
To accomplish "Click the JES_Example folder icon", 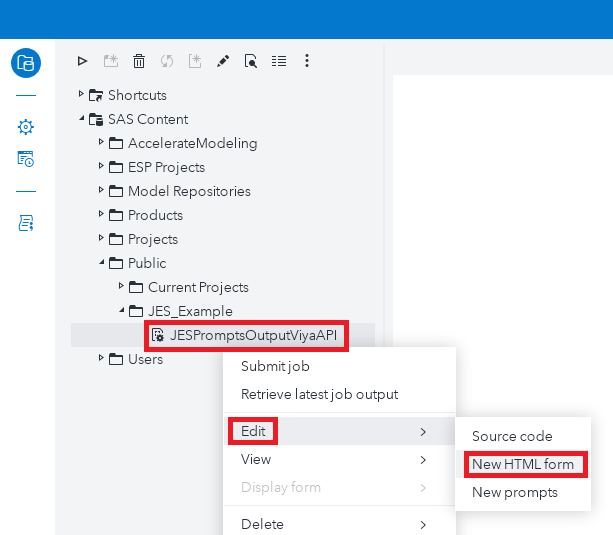I will pyautogui.click(x=136, y=311).
